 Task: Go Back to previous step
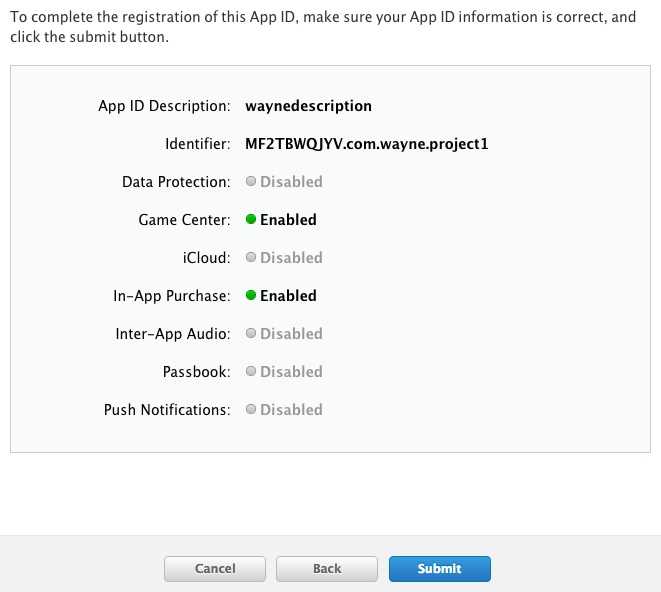tap(327, 569)
